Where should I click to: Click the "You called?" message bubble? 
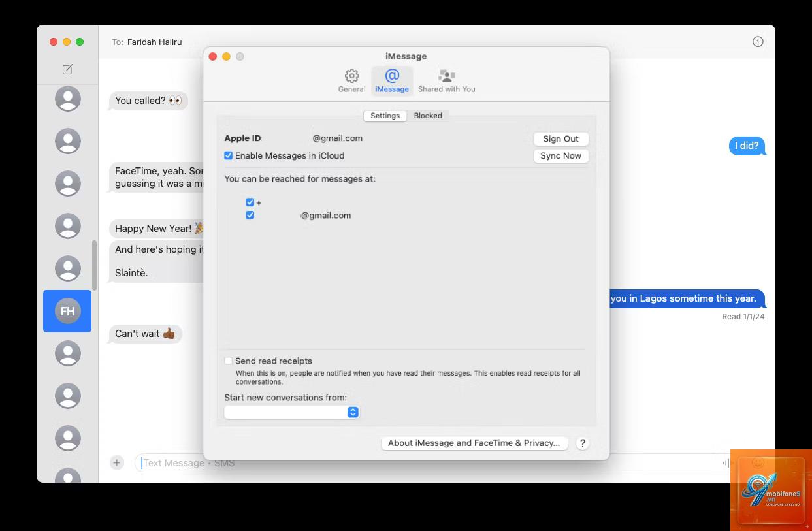click(148, 101)
